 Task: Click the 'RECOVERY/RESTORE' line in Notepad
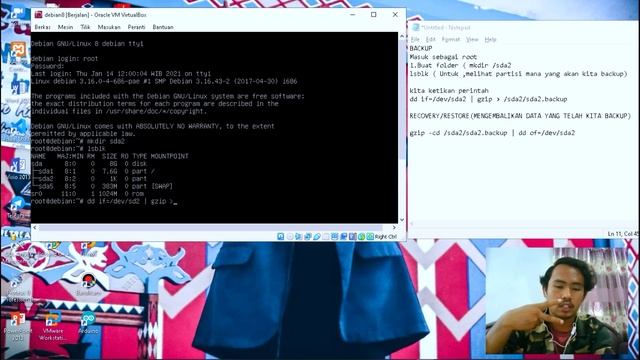pyautogui.click(x=520, y=116)
